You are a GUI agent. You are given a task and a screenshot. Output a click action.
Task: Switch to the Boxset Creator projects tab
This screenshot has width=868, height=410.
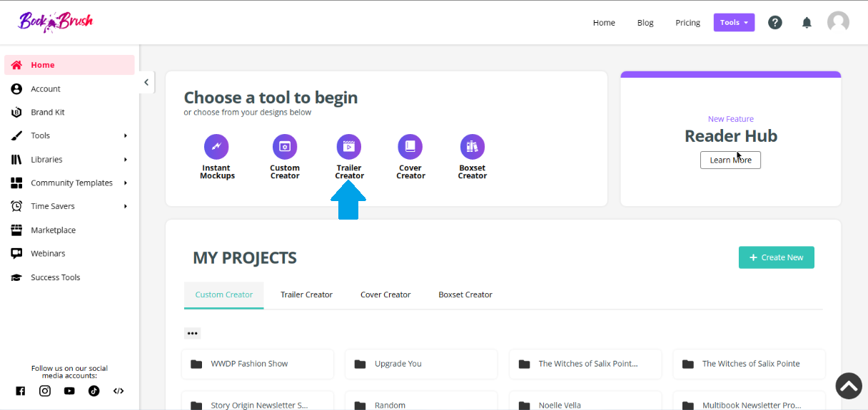(465, 294)
